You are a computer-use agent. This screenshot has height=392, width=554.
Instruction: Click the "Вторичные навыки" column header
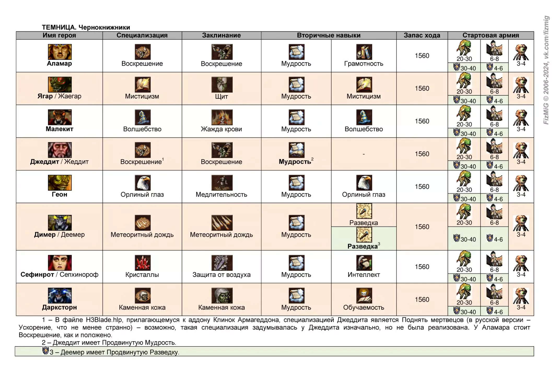329,35
